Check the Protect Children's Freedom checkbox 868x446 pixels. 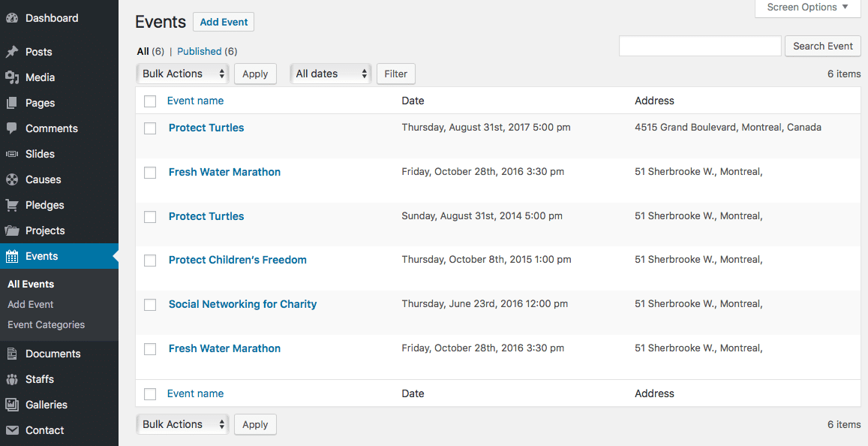point(150,261)
